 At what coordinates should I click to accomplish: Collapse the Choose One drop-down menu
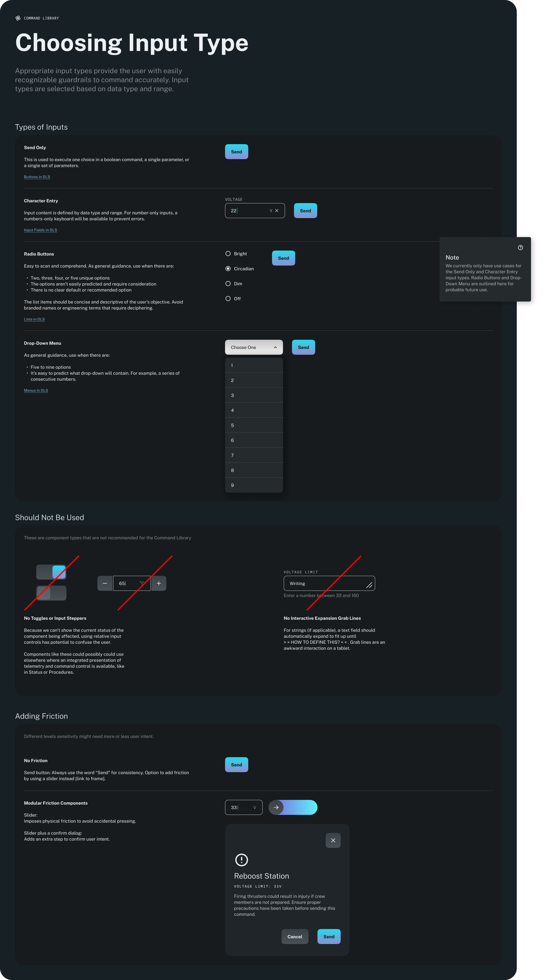click(254, 347)
